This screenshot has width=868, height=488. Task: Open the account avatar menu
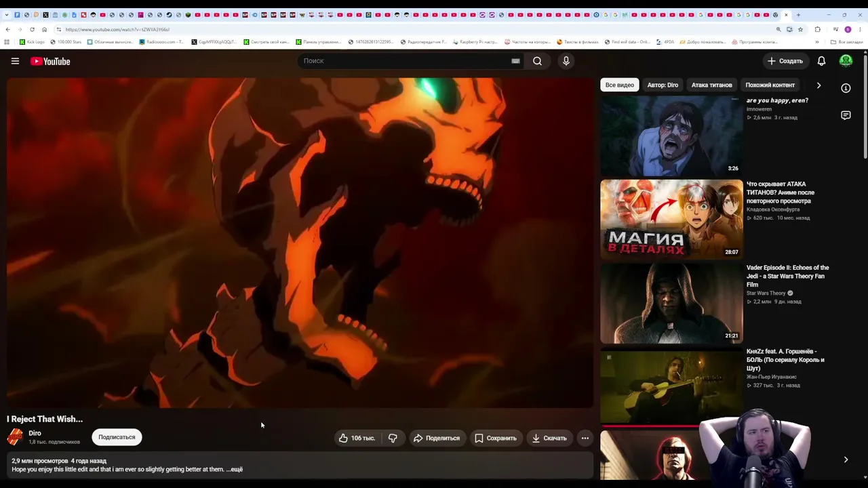[846, 61]
